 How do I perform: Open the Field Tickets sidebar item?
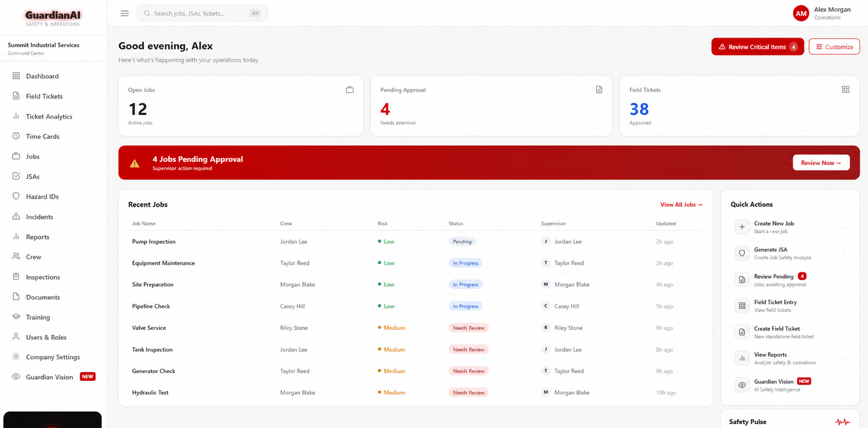coord(53,96)
